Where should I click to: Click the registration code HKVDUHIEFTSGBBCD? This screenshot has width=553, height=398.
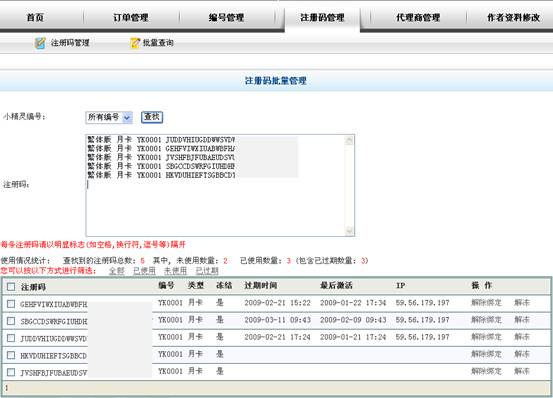pyautogui.click(x=54, y=356)
